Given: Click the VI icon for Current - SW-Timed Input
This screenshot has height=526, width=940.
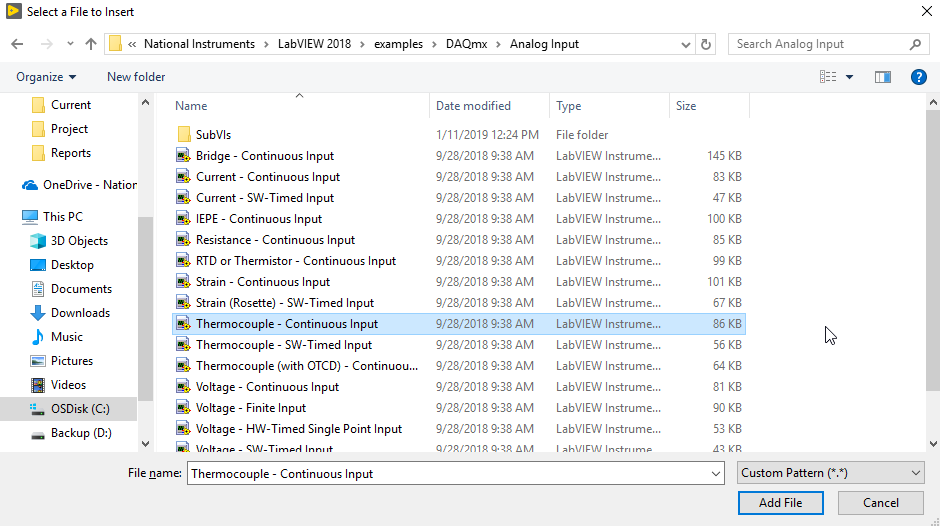Looking at the screenshot, I should click(183, 197).
